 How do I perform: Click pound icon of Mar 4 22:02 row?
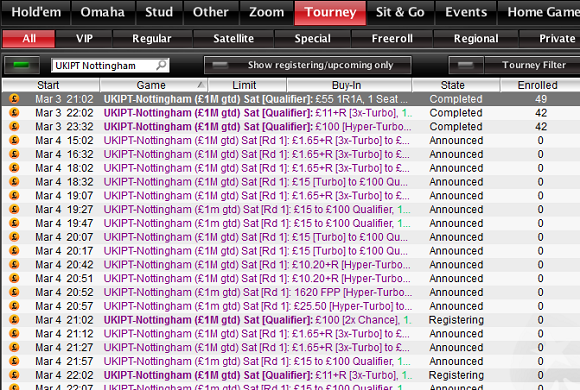click(14, 375)
